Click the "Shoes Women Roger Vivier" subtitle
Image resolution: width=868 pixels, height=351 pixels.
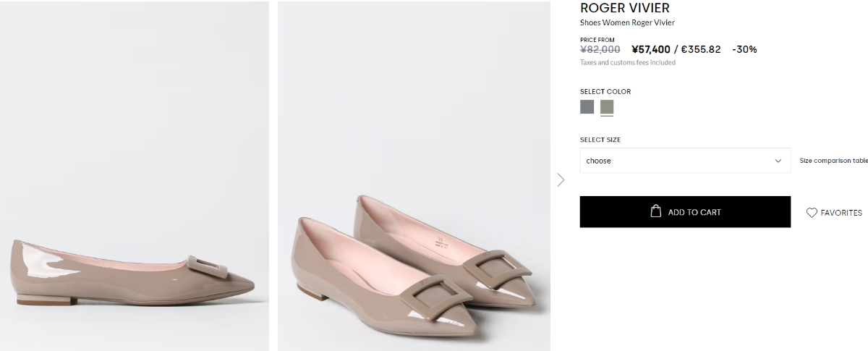[x=627, y=23]
